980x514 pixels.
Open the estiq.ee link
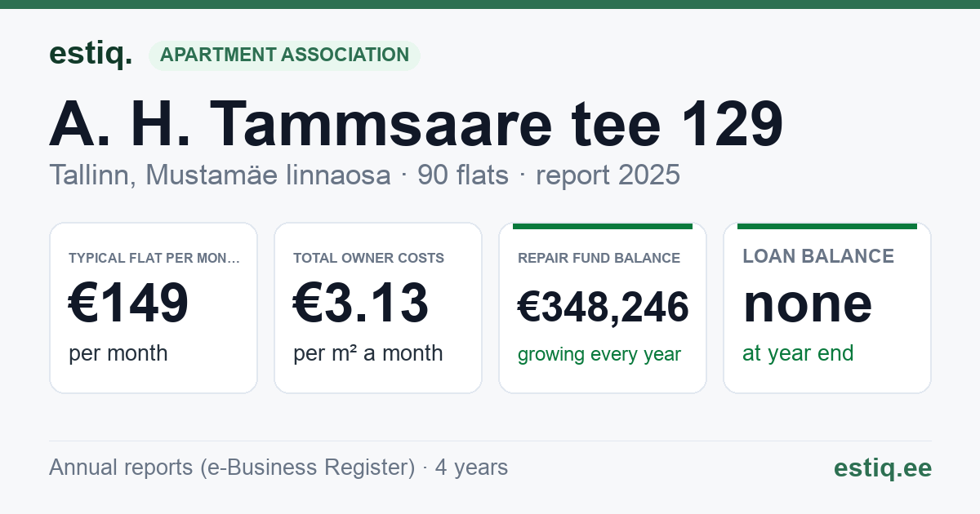pyautogui.click(x=883, y=467)
